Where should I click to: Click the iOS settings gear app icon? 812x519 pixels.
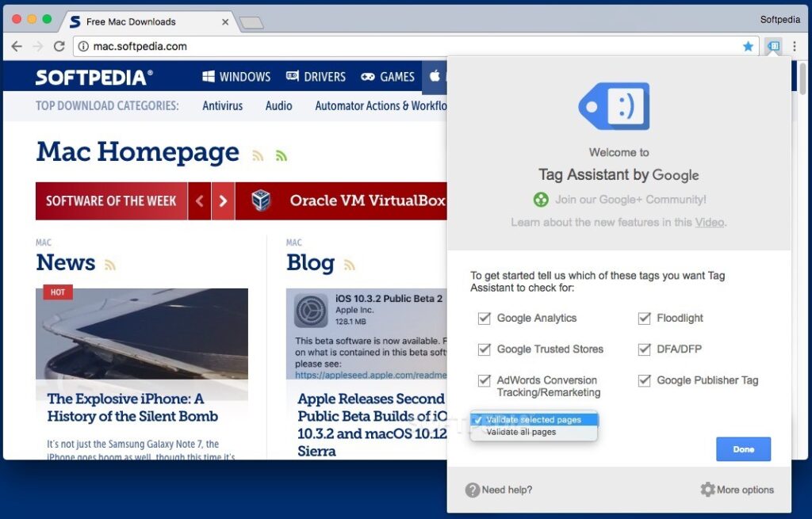311,311
